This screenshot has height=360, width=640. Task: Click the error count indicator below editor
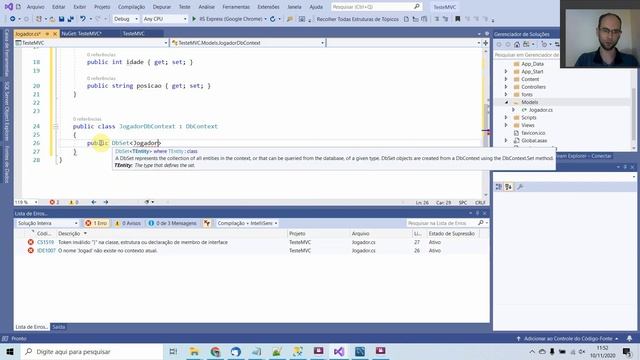[54, 202]
